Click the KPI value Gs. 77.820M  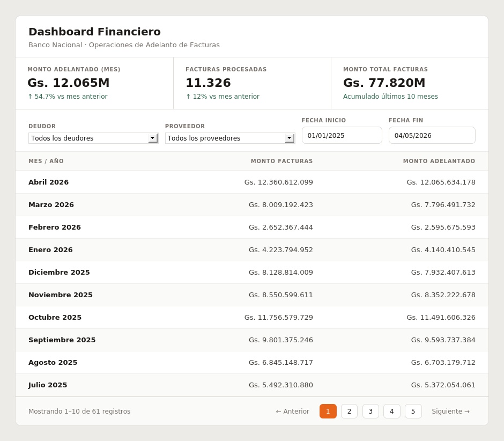(384, 83)
